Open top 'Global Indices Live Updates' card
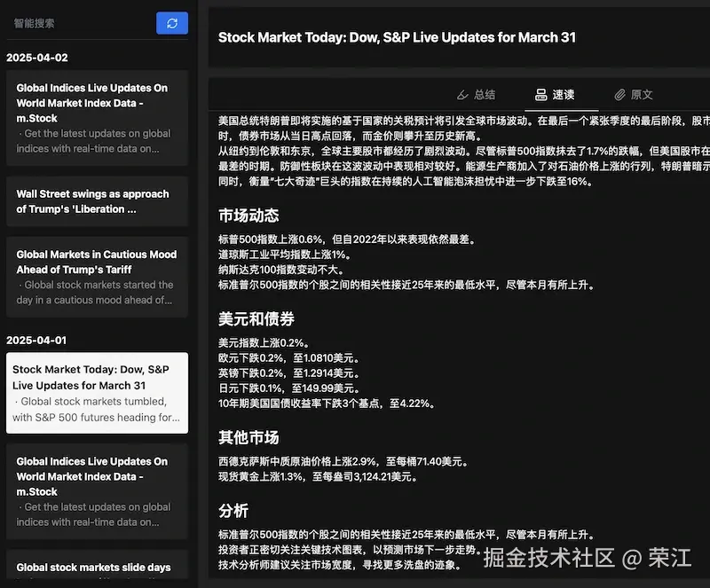 pos(97,117)
